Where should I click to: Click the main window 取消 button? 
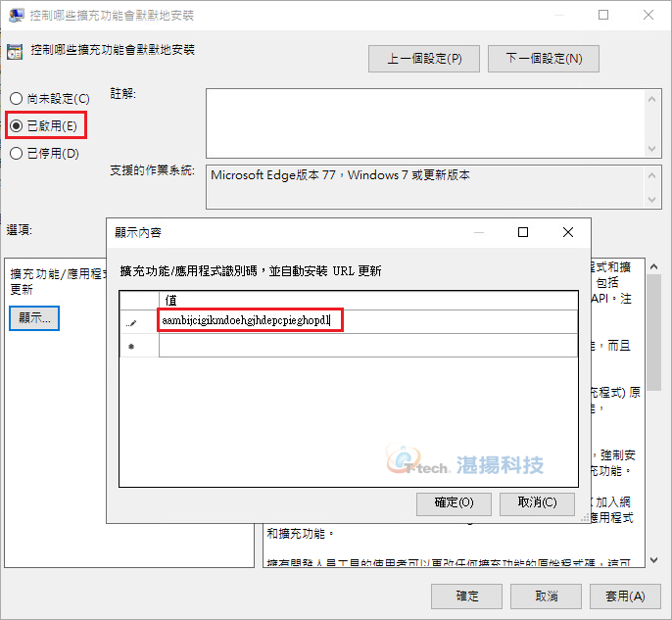click(x=546, y=596)
